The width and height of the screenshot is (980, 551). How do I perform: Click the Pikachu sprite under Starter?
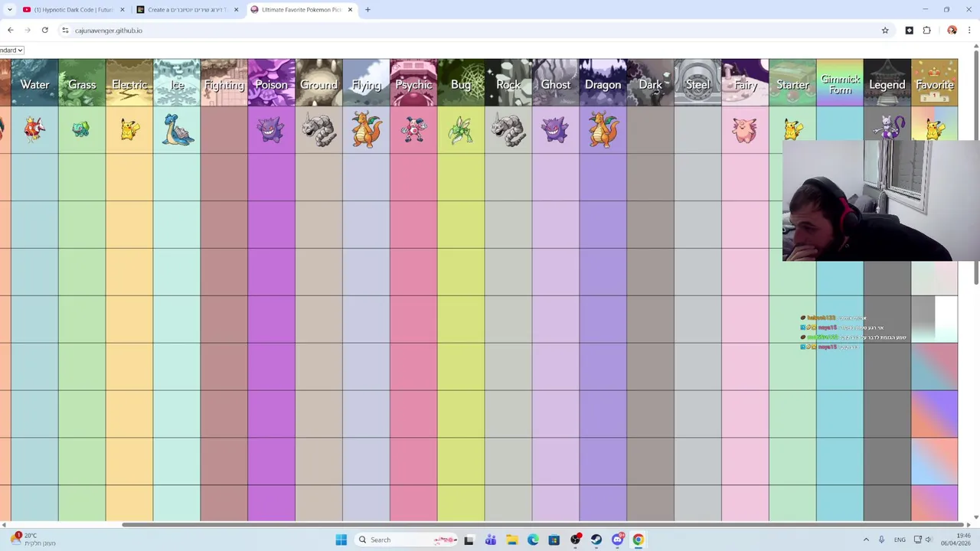[793, 128]
